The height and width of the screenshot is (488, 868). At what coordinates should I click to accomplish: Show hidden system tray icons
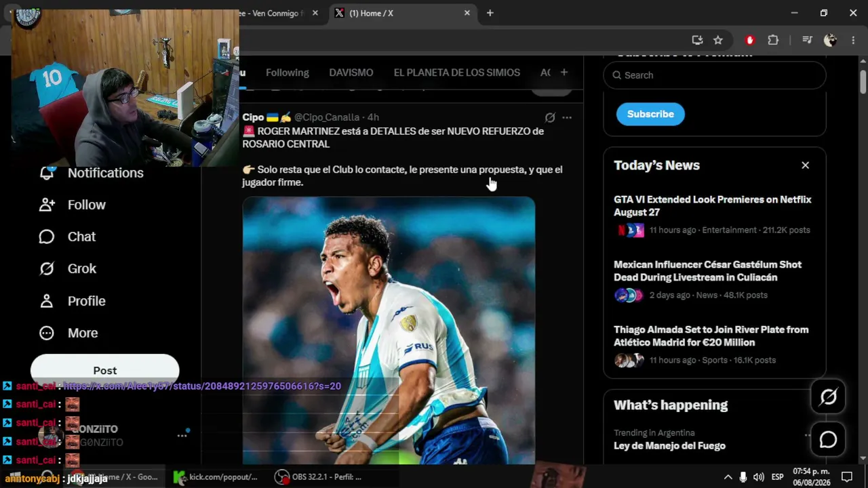point(728,477)
